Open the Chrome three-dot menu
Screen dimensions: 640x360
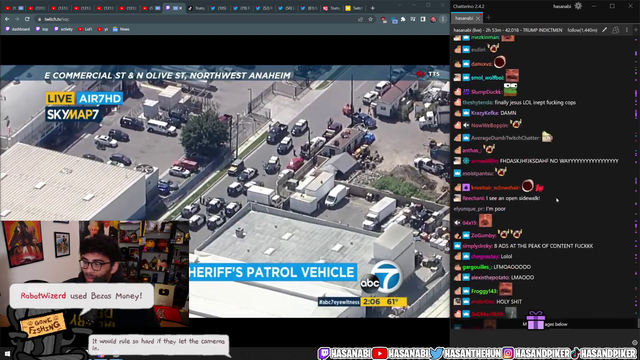[443, 19]
